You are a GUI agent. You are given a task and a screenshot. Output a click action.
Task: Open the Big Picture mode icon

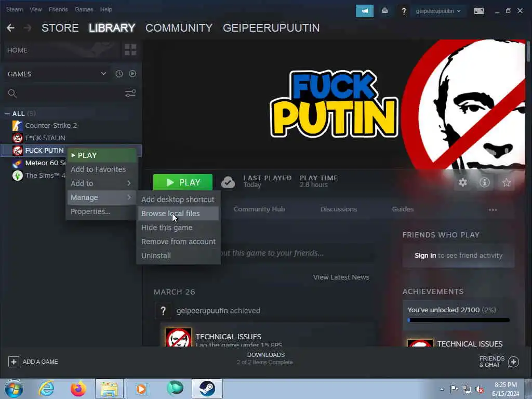tap(478, 11)
